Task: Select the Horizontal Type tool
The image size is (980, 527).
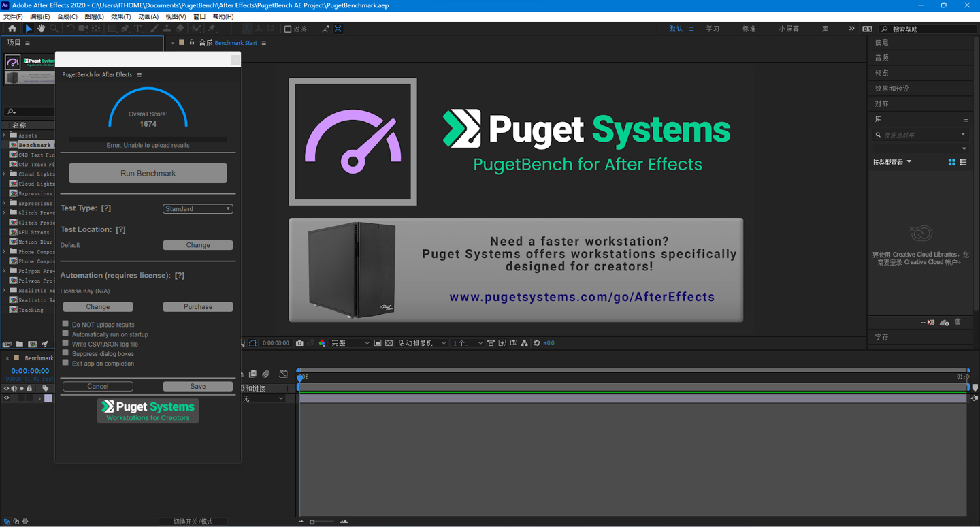Action: point(138,29)
